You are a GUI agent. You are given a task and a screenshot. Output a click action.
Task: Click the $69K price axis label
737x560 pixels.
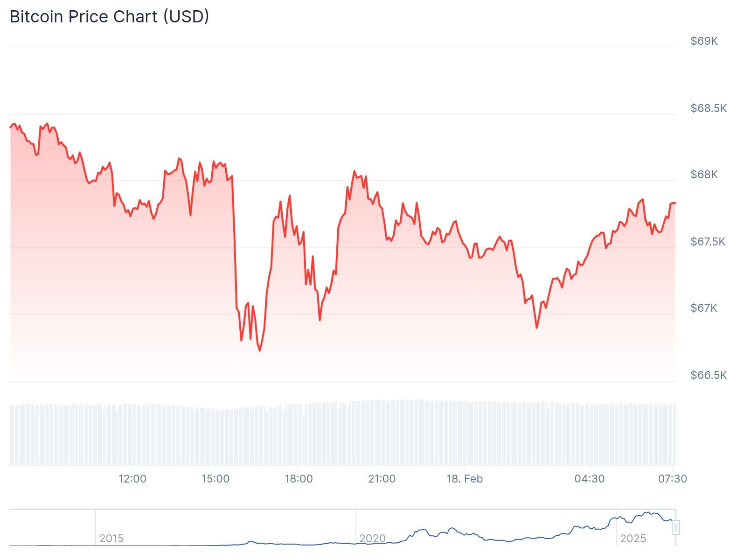tap(704, 41)
